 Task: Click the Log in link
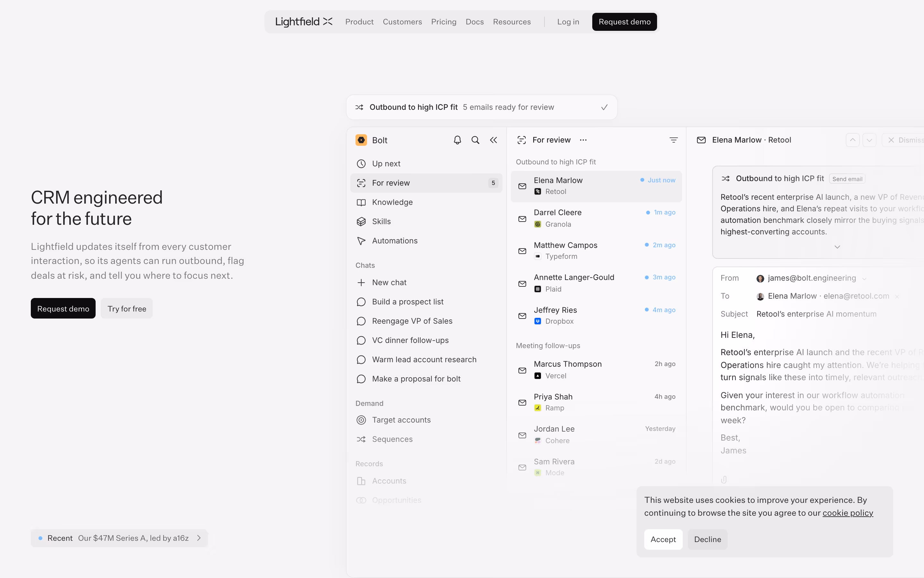(x=568, y=22)
